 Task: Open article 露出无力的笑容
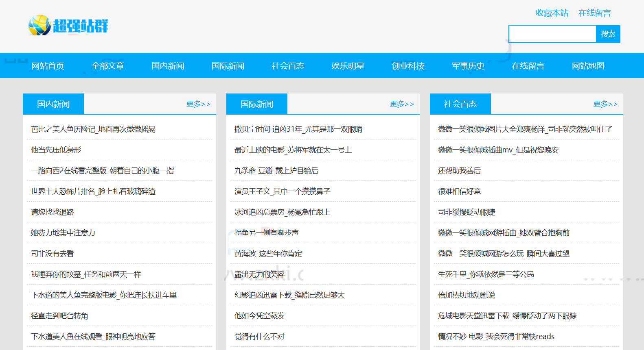(260, 274)
